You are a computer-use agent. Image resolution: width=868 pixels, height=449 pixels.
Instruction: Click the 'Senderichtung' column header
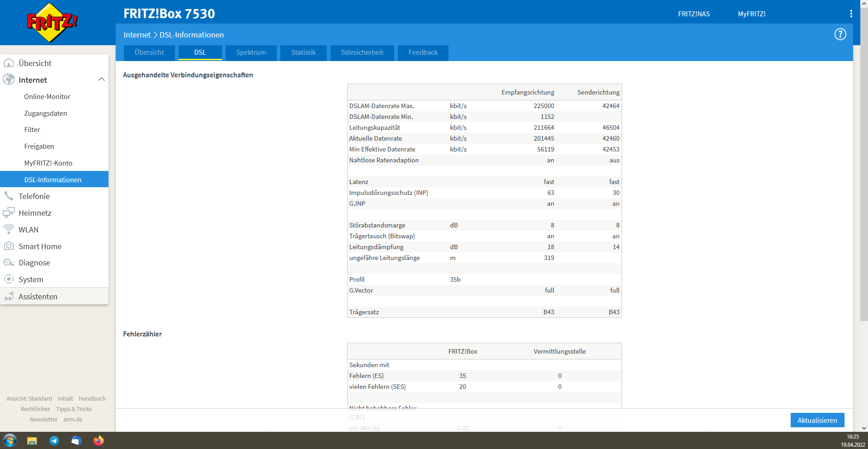598,92
